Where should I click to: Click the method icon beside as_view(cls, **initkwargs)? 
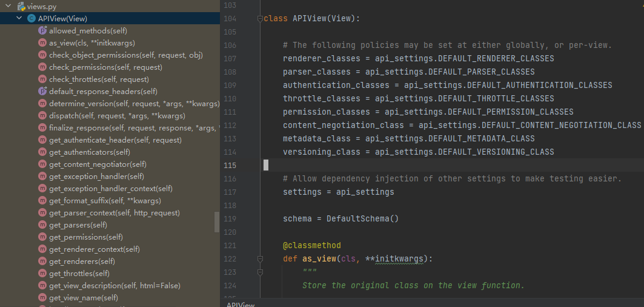[42, 43]
